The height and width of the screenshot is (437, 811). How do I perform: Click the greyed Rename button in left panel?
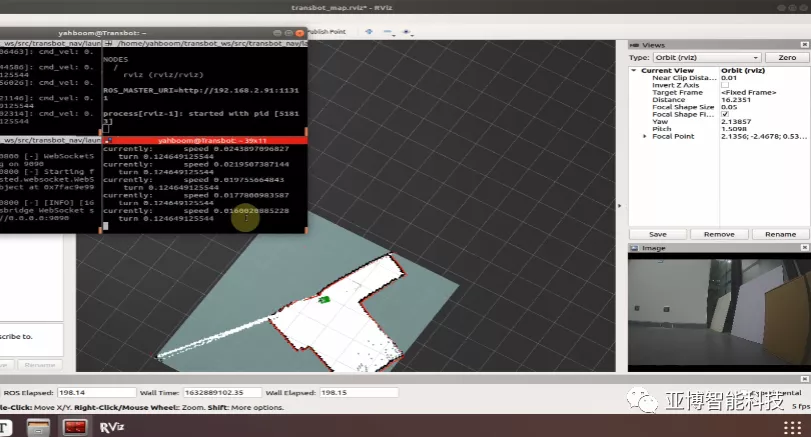pyautogui.click(x=40, y=365)
